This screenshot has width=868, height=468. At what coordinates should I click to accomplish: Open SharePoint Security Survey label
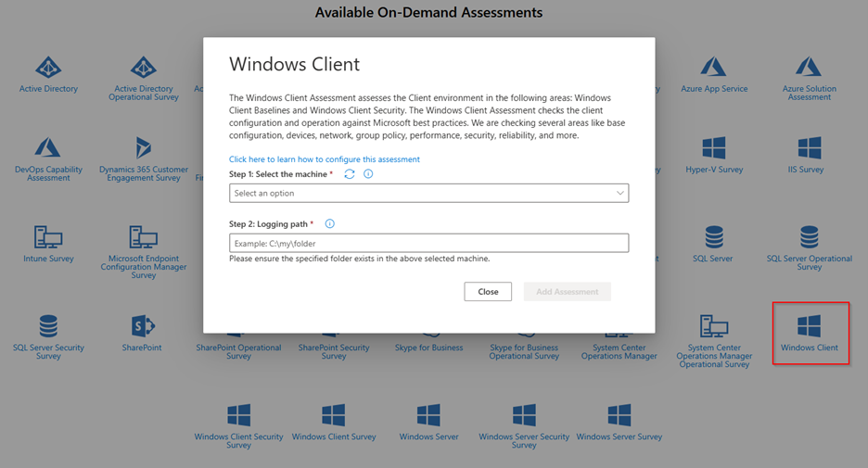pyautogui.click(x=334, y=352)
